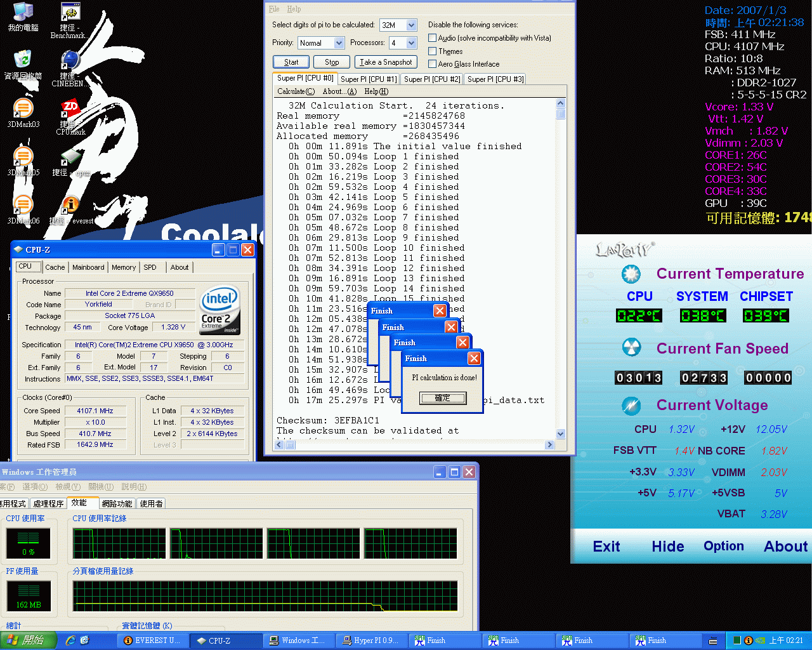Click the vertical scrollbar thumb in Super PI log

(560, 114)
